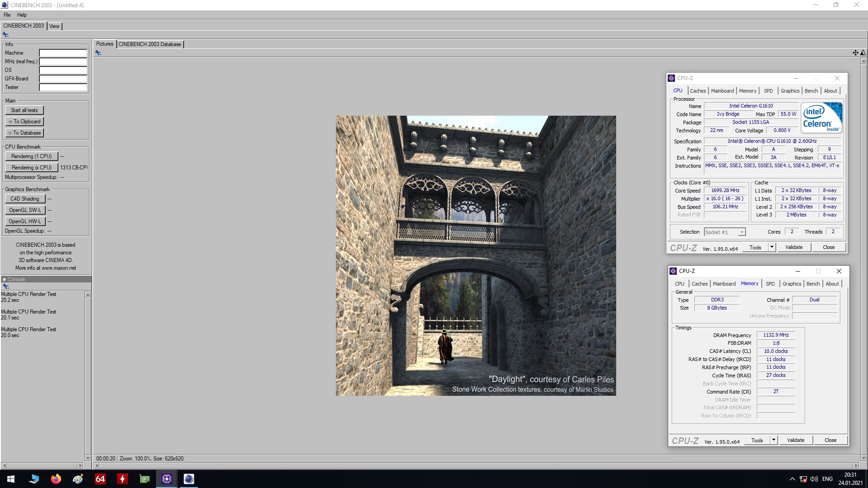Image resolution: width=868 pixels, height=488 pixels.
Task: Open the SPD tab in the lower CPU-Z window
Action: [x=770, y=284]
